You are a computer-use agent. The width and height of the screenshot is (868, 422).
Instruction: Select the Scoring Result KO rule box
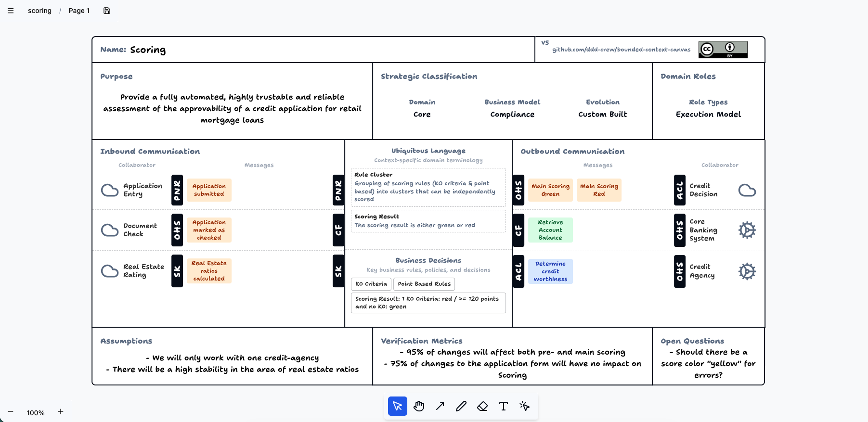click(428, 303)
